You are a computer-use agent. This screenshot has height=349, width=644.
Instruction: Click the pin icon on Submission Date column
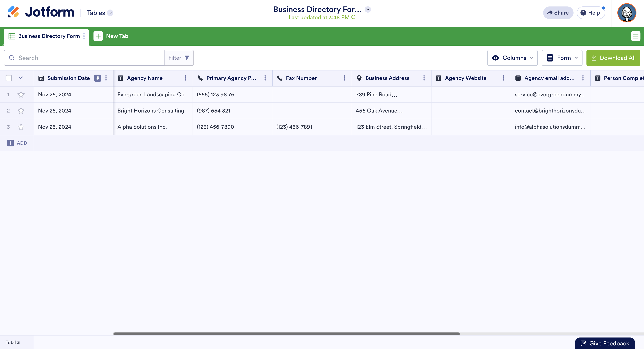point(97,78)
